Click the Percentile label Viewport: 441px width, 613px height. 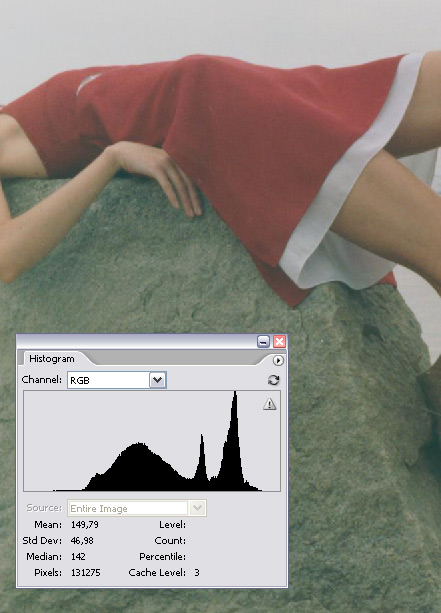tap(163, 556)
